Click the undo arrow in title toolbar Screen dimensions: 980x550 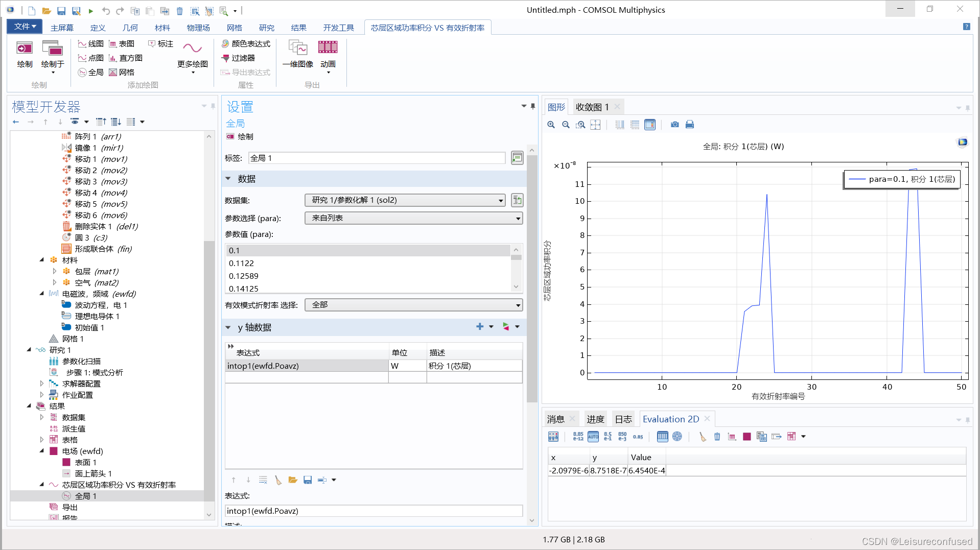click(x=106, y=11)
